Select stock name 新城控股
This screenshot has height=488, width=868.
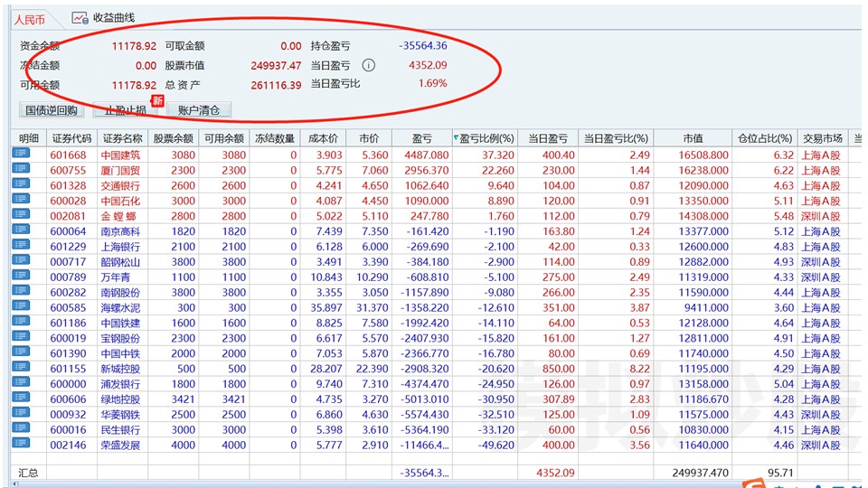click(x=120, y=369)
